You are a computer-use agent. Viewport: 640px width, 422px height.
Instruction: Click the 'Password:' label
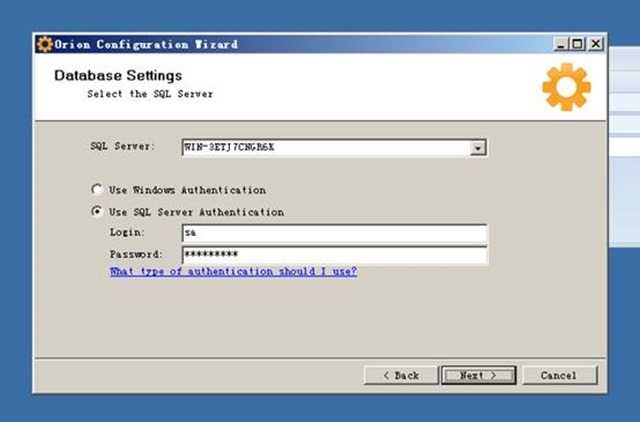click(136, 254)
